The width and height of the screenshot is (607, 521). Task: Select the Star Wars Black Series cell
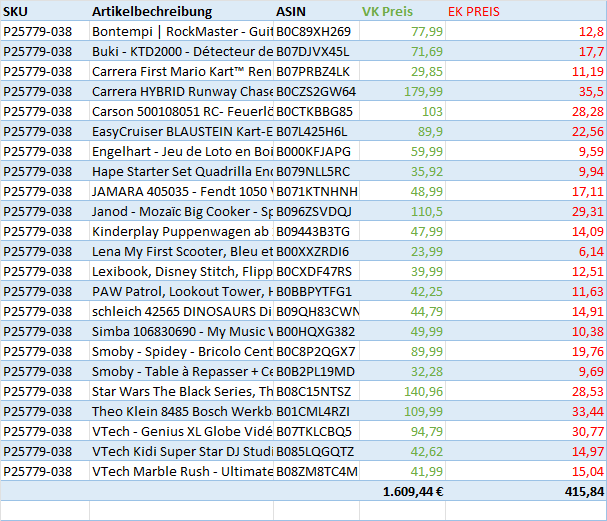pyautogui.click(x=180, y=391)
